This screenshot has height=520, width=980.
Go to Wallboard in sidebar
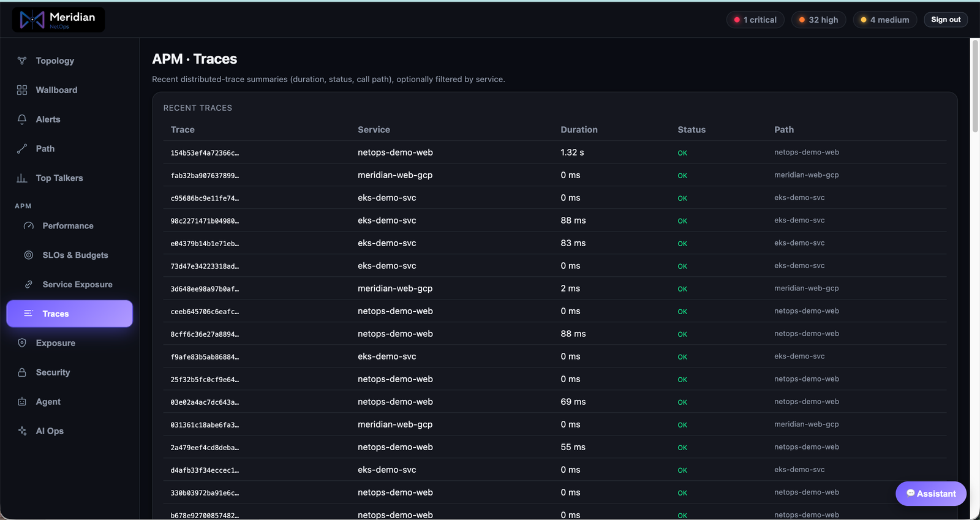click(x=56, y=90)
